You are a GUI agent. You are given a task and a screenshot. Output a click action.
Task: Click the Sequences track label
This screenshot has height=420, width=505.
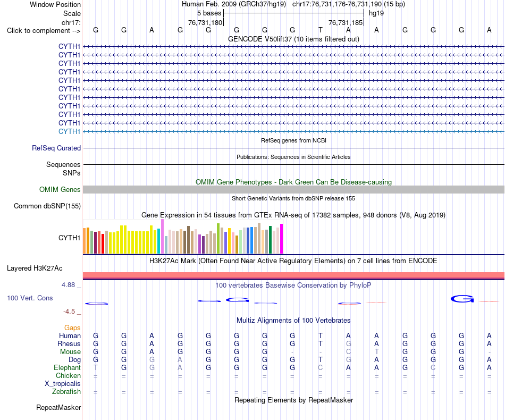tap(63, 164)
